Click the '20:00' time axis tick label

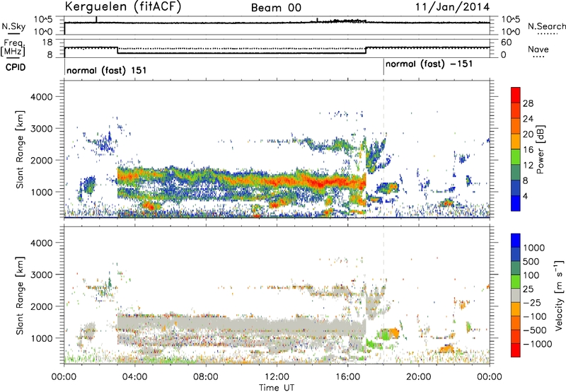419,377
